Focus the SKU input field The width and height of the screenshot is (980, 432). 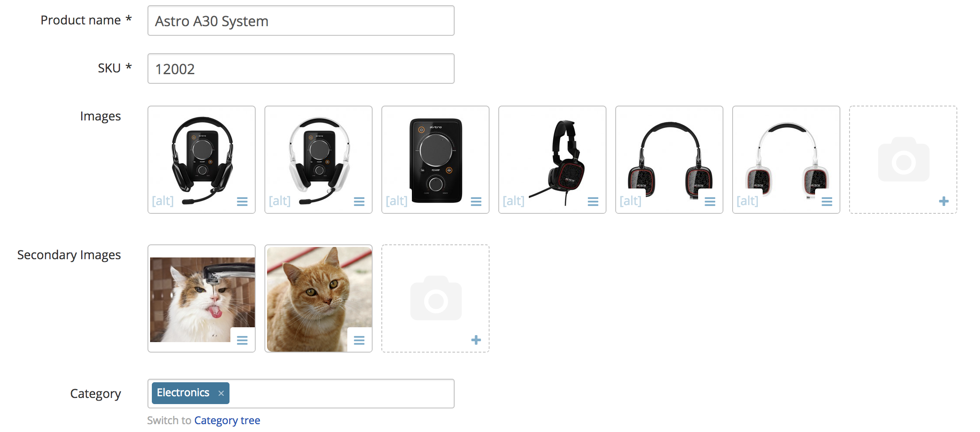pos(301,69)
